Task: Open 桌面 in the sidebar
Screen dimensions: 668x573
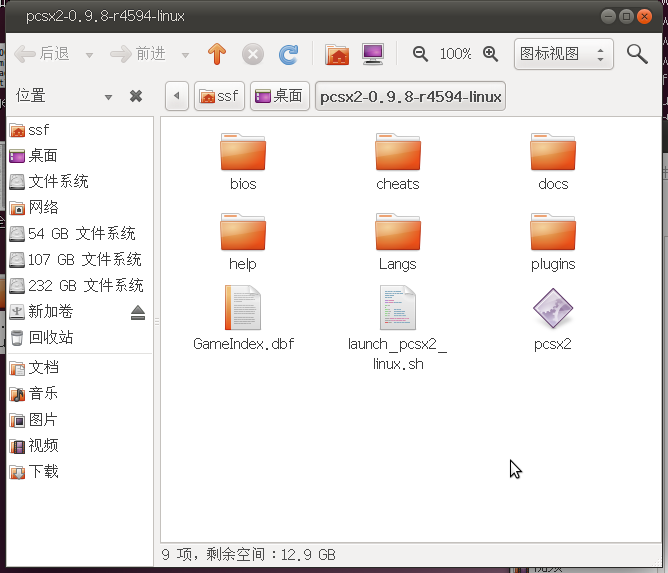Action: [x=80, y=156]
